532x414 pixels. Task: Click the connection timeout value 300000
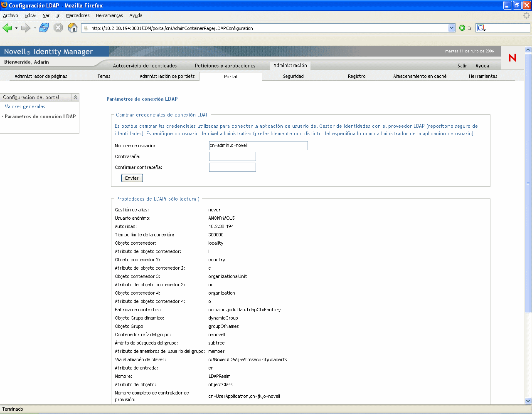click(216, 235)
